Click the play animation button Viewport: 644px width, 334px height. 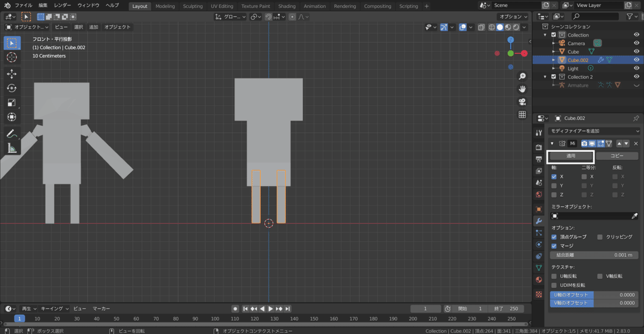point(270,309)
